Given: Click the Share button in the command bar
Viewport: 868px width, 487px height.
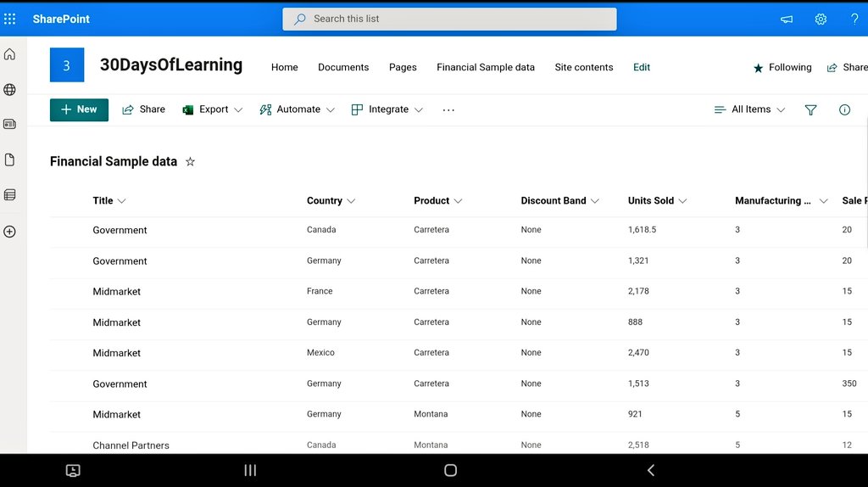Looking at the screenshot, I should (x=143, y=109).
